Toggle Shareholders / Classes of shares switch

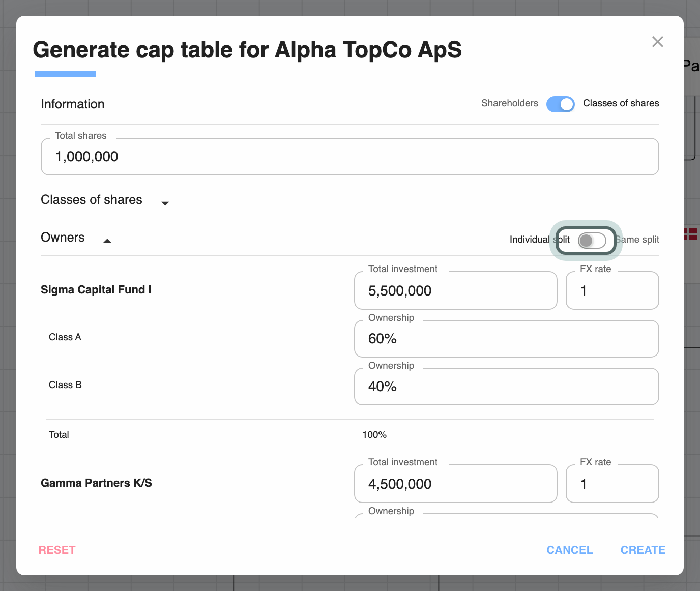pyautogui.click(x=561, y=104)
